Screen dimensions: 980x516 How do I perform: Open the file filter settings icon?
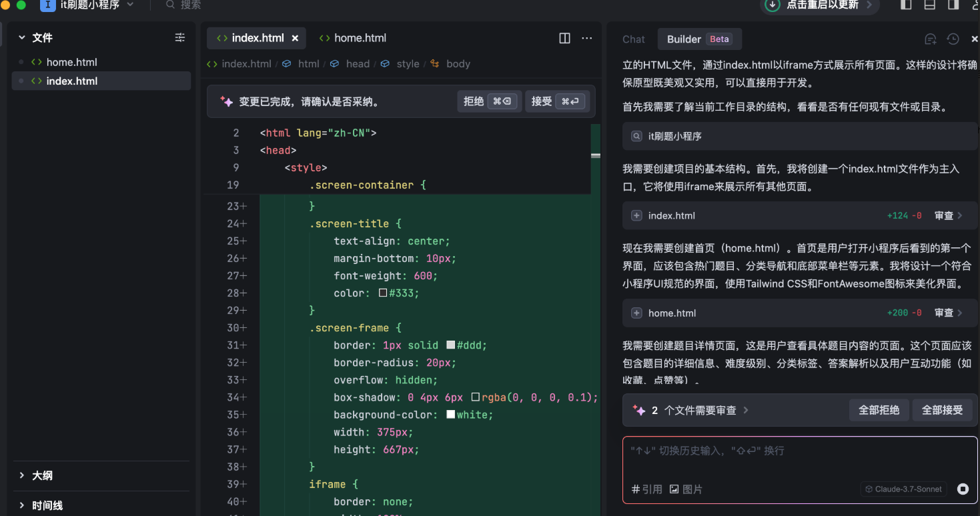click(x=179, y=38)
